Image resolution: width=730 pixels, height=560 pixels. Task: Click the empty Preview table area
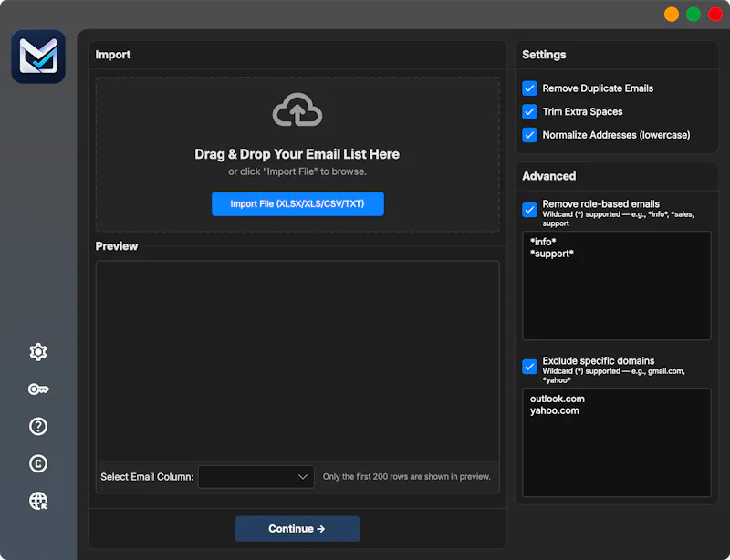(297, 361)
